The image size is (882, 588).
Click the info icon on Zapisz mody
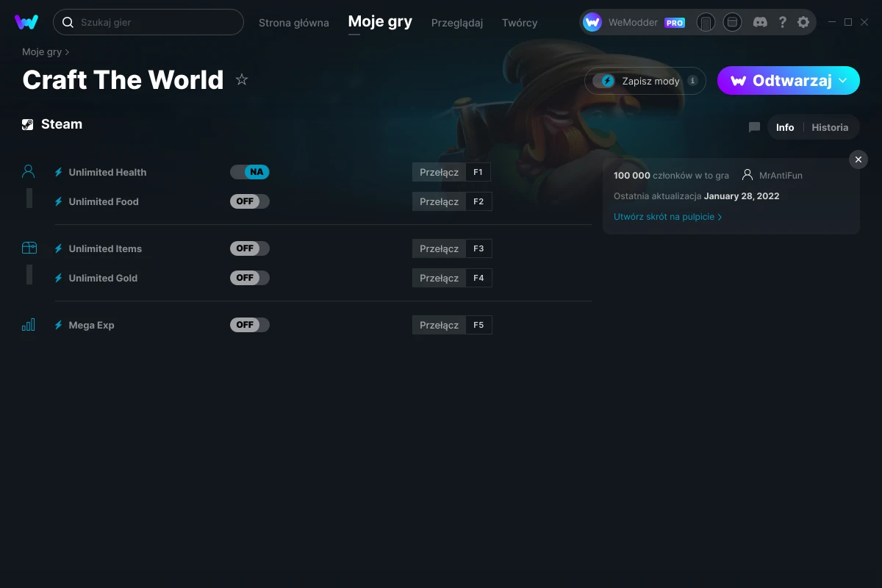[x=692, y=81]
